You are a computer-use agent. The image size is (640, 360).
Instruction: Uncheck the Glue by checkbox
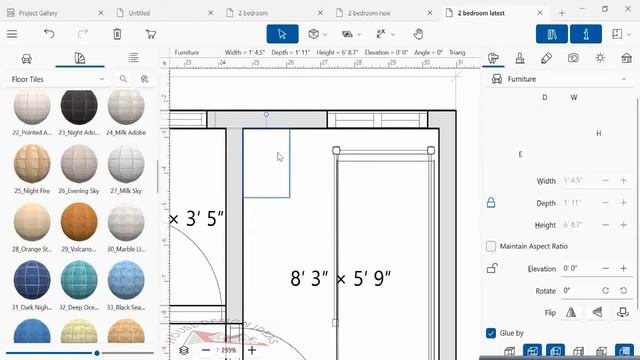491,333
